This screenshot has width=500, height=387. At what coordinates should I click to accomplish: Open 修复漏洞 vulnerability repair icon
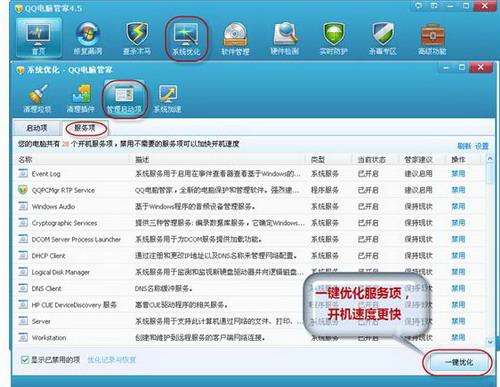point(88,39)
